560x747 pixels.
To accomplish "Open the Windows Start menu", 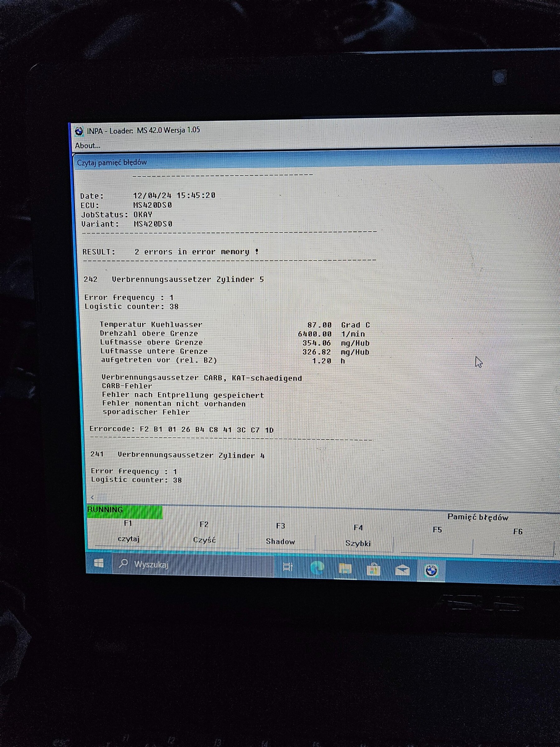I will coord(99,563).
